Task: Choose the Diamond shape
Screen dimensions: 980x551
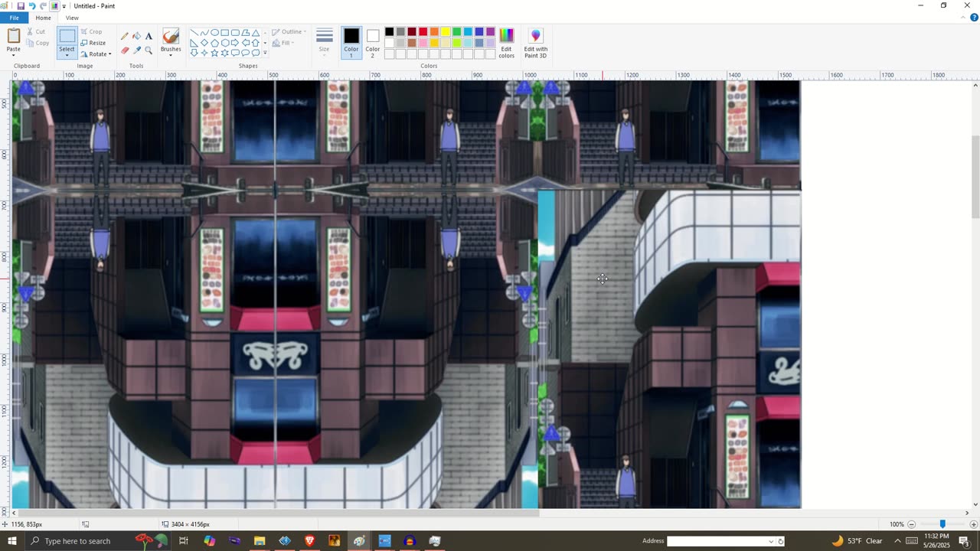Action: pos(204,43)
